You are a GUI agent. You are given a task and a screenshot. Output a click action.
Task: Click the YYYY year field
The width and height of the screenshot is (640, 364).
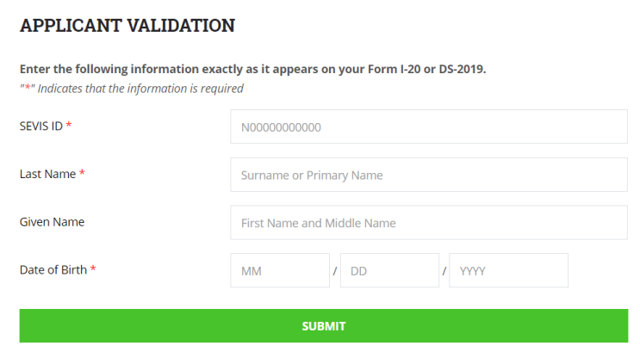click(x=508, y=270)
